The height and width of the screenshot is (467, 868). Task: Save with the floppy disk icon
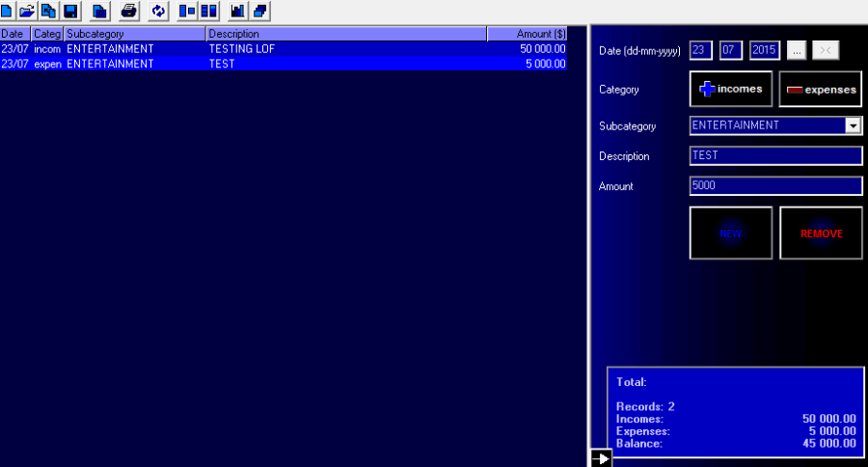pyautogui.click(x=70, y=11)
